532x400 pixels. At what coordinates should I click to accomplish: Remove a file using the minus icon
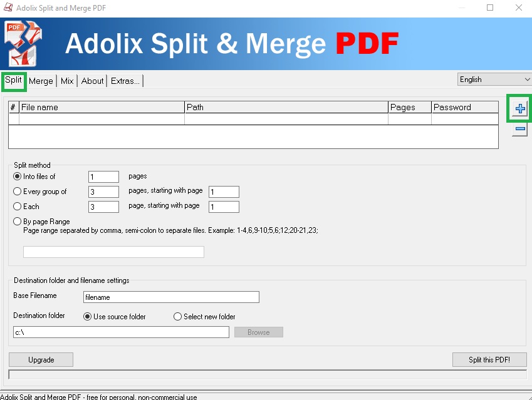pyautogui.click(x=518, y=128)
